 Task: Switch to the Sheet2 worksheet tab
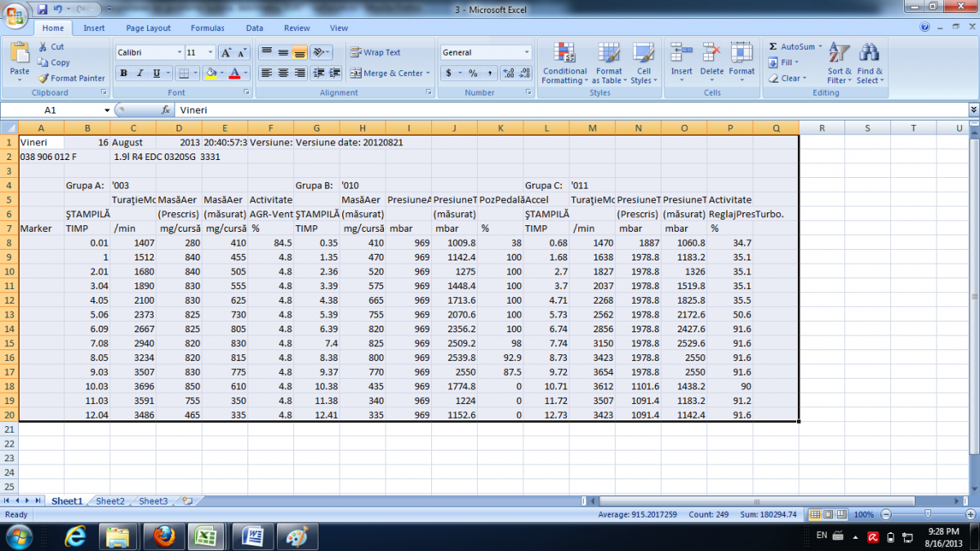109,501
